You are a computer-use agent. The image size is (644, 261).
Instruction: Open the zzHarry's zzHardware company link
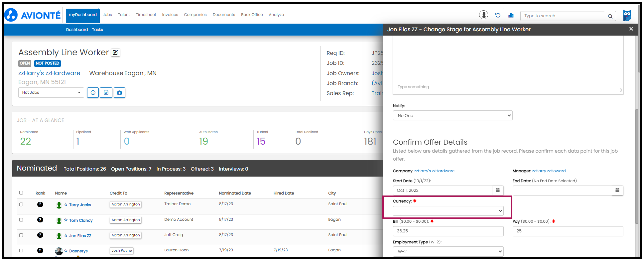(x=49, y=73)
